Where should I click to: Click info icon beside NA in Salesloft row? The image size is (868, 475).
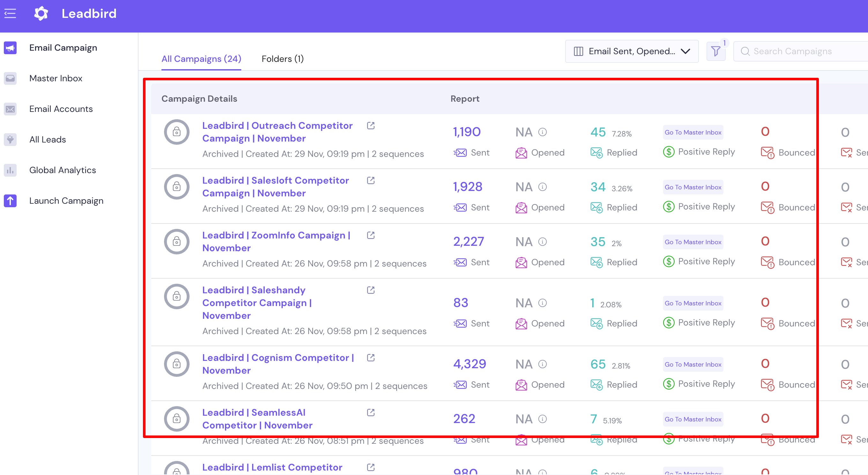tap(542, 187)
